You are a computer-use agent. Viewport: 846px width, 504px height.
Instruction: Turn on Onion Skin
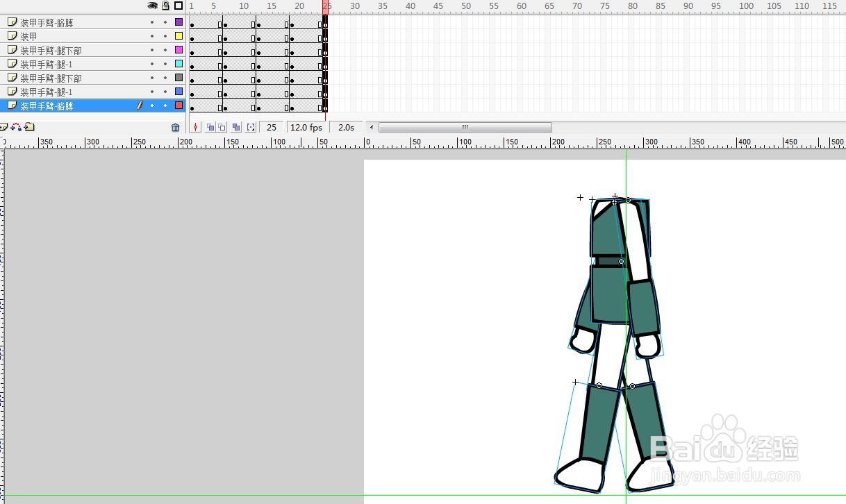[210, 127]
